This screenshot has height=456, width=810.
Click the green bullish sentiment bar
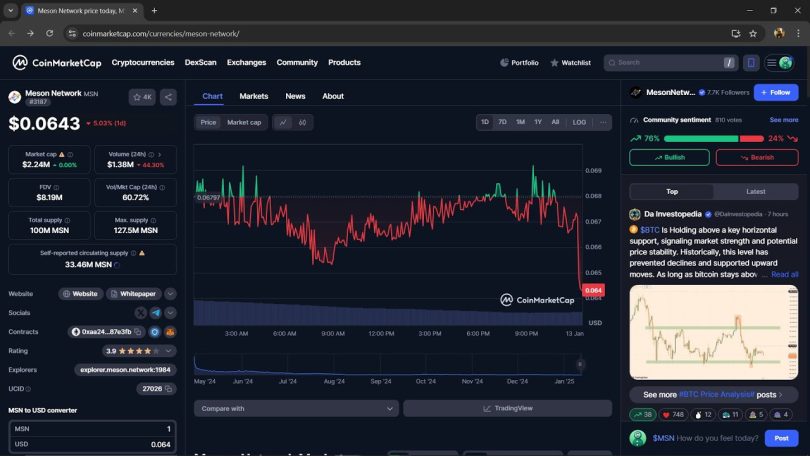tap(701, 138)
